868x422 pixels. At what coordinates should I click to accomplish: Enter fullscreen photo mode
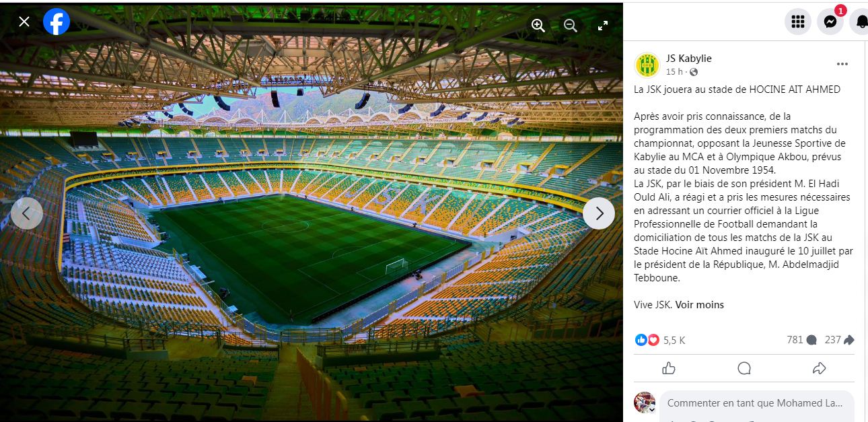point(603,26)
